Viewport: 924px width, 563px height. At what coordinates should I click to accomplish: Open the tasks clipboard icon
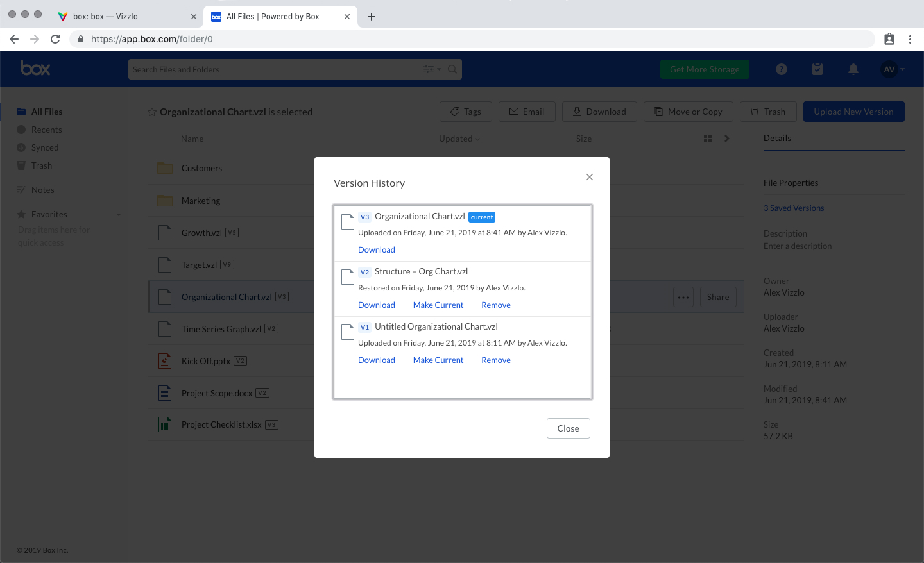[817, 69]
